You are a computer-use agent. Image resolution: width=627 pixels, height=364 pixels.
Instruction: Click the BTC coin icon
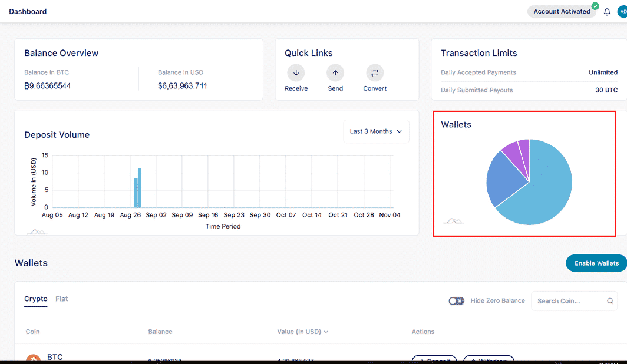33,359
